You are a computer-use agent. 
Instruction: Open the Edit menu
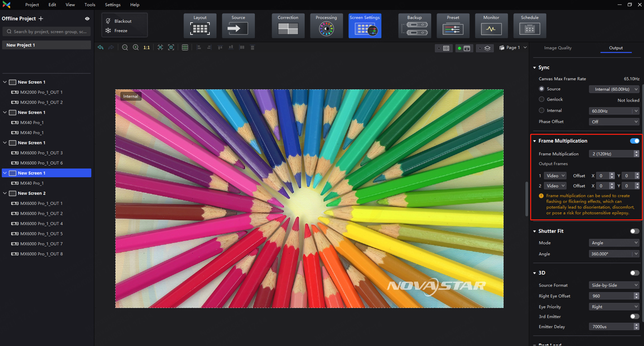pos(53,5)
